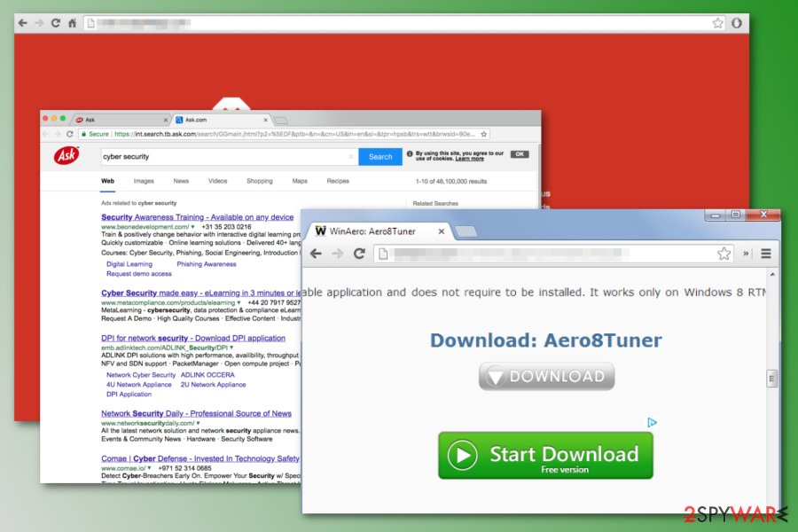The width and height of the screenshot is (798, 532).
Task: Click forward arrow in the red background browser
Action: (39, 23)
